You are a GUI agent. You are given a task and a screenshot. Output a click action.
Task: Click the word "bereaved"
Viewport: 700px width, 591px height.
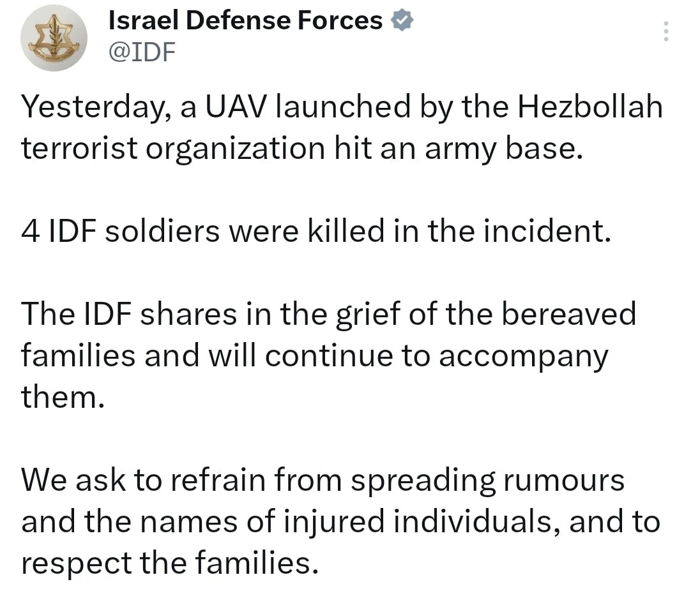[x=568, y=315]
